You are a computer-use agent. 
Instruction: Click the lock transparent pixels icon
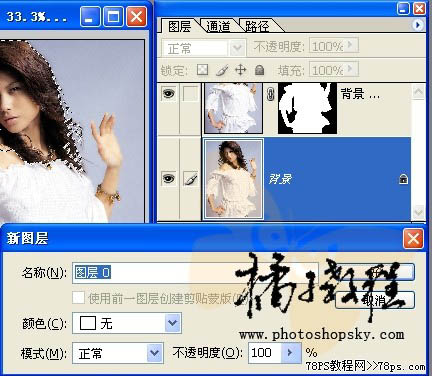(202, 70)
